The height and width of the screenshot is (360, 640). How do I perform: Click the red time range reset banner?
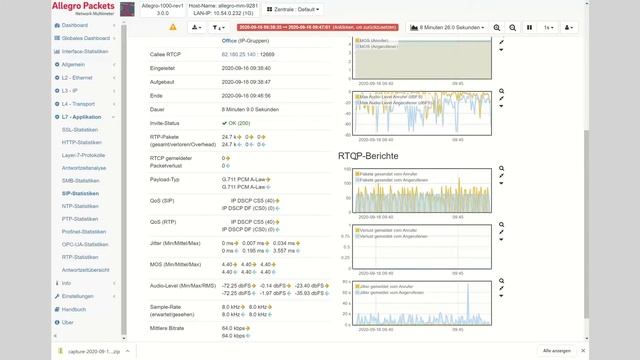[318, 27]
